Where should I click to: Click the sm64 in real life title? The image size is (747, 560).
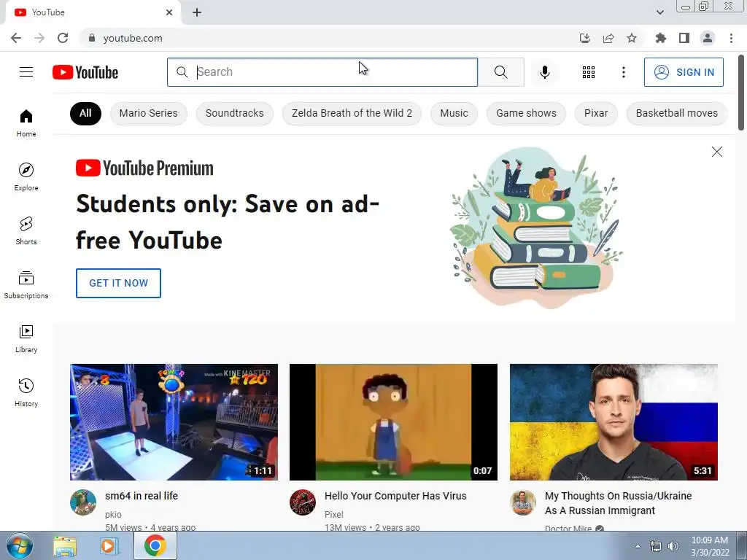(142, 496)
